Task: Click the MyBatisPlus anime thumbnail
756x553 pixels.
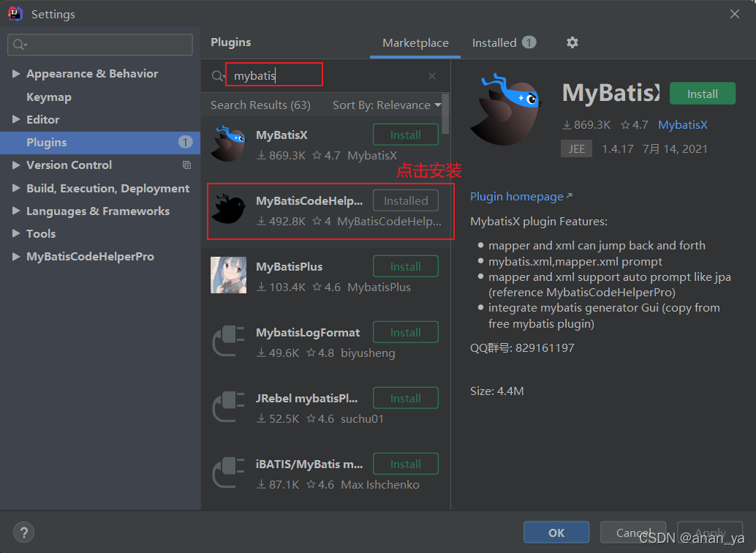Action: pyautogui.click(x=229, y=275)
